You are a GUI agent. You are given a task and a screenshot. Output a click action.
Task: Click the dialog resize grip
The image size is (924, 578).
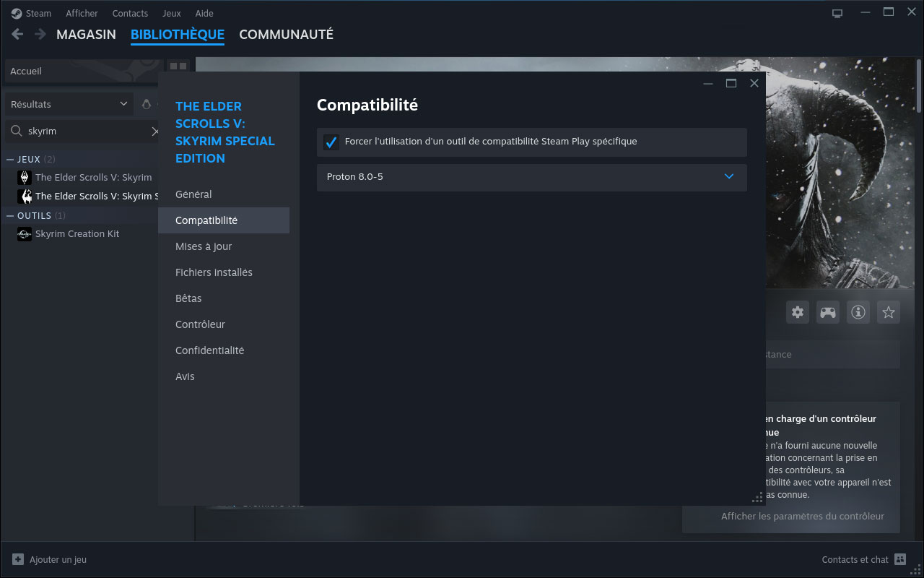point(758,498)
